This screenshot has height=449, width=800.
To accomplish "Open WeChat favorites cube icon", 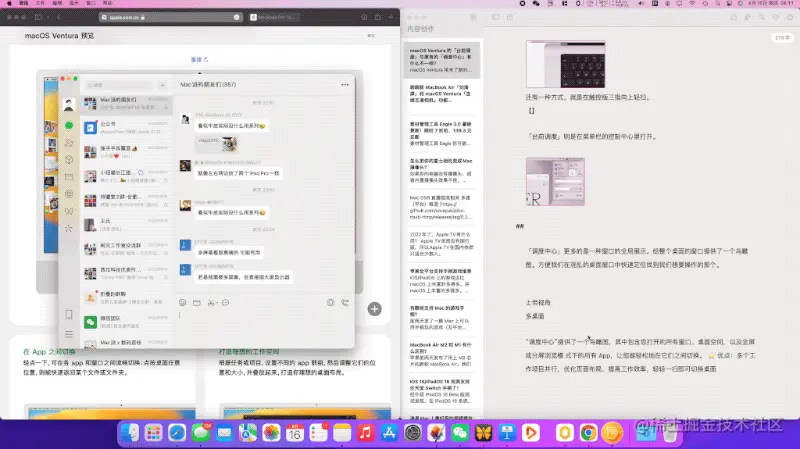I will point(69,160).
